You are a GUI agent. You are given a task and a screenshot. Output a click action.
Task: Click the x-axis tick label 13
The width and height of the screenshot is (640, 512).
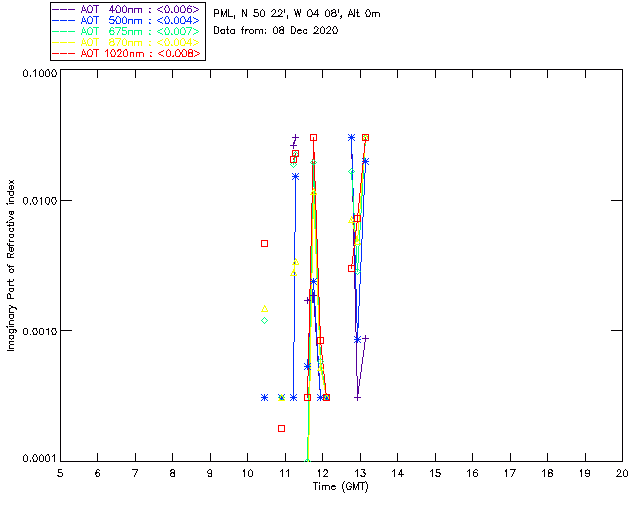(360, 473)
